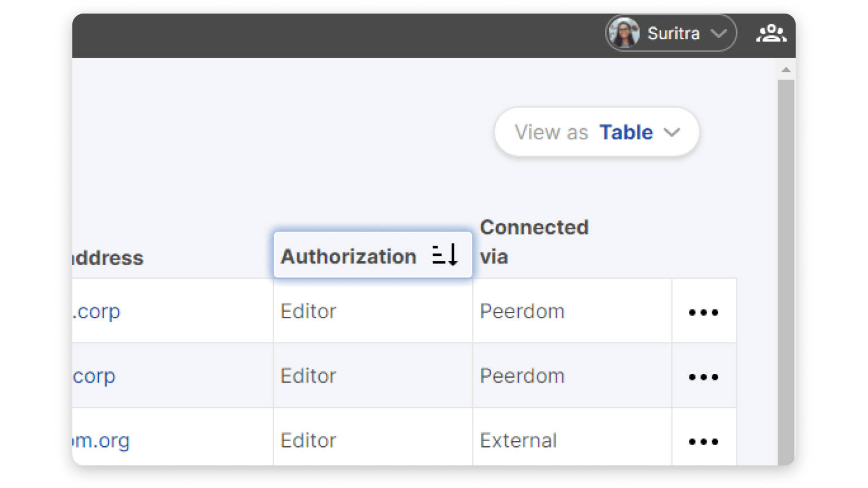
Task: Click the people group icon in top bar
Action: pyautogui.click(x=771, y=33)
